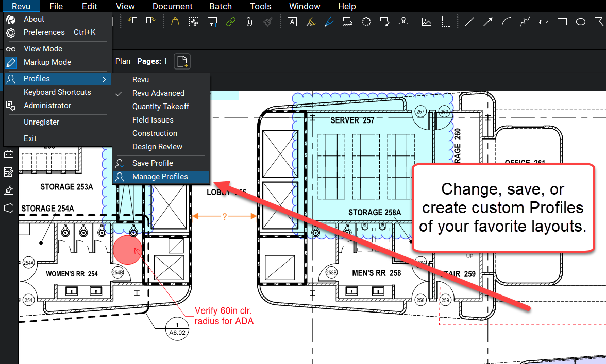Open the Markups List panel icon
This screenshot has height=364, width=606.
pos(8,172)
